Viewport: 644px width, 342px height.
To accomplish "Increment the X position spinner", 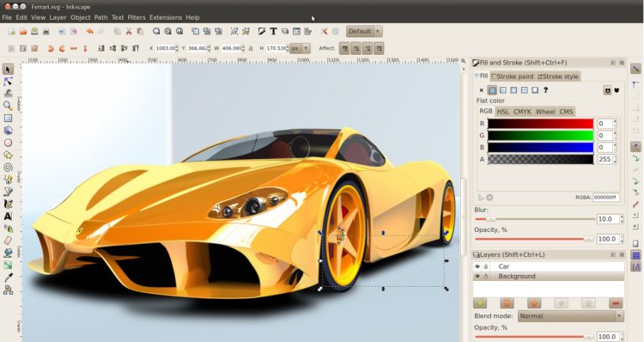I will pyautogui.click(x=177, y=46).
